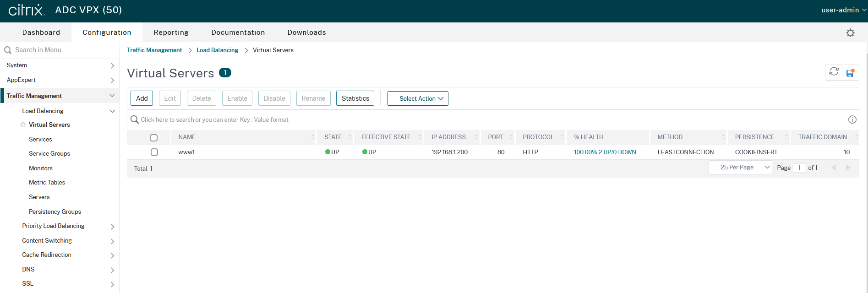868x293 pixels.
Task: Click the magnifier icon in Search in Menu
Action: click(8, 50)
